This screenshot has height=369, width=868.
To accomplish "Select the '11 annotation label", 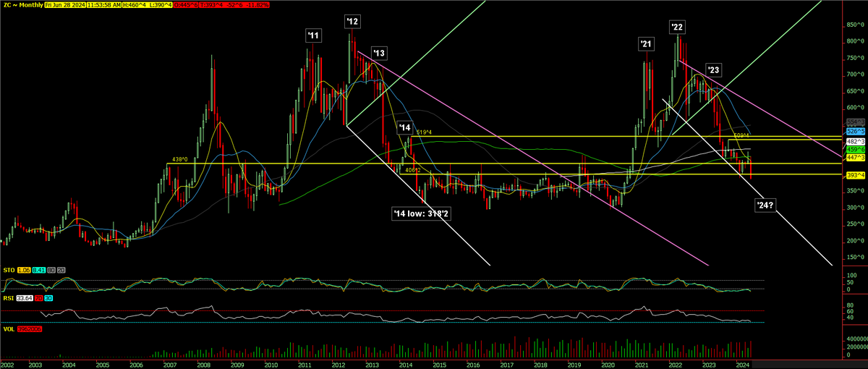I will pyautogui.click(x=312, y=34).
